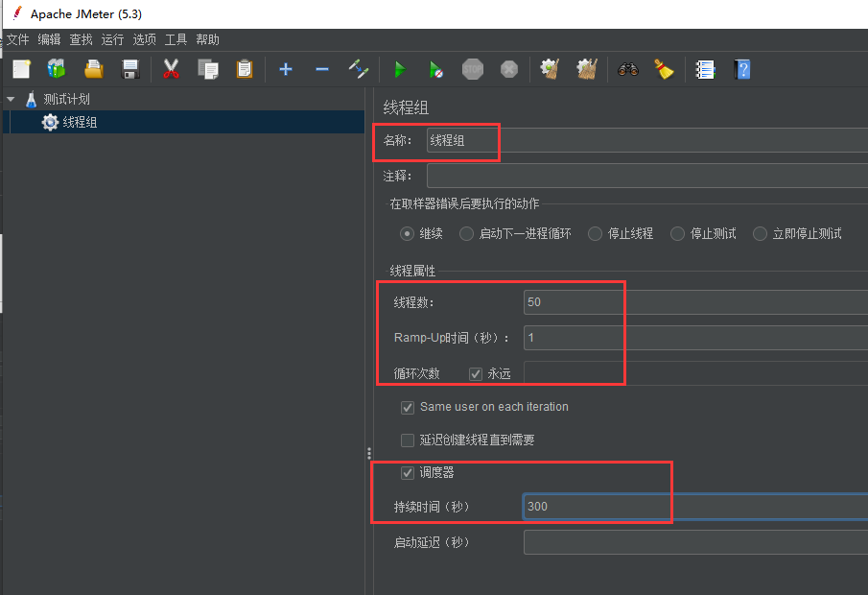Click the thread group gear icon
The image size is (868, 595).
(50, 122)
